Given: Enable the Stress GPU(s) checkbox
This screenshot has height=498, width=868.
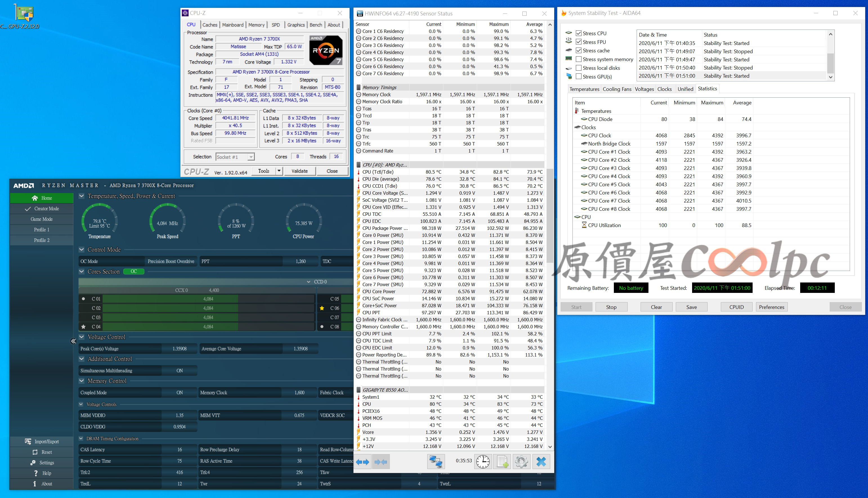Looking at the screenshot, I should point(579,76).
